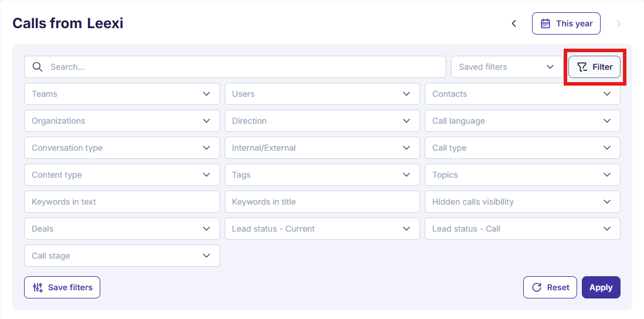Screen dimensions: 644x319
Task: Open the This year date range picker
Action: [566, 23]
